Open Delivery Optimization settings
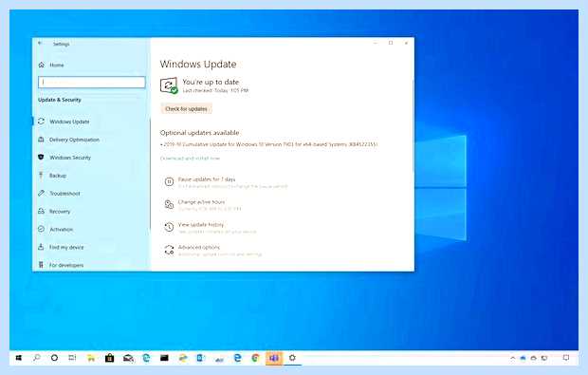The image size is (588, 375). [74, 140]
